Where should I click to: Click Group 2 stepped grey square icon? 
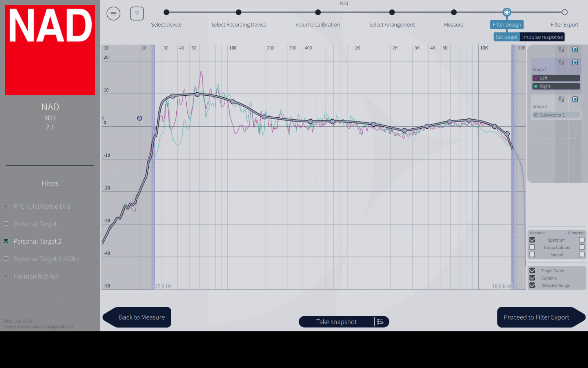[x=561, y=99]
